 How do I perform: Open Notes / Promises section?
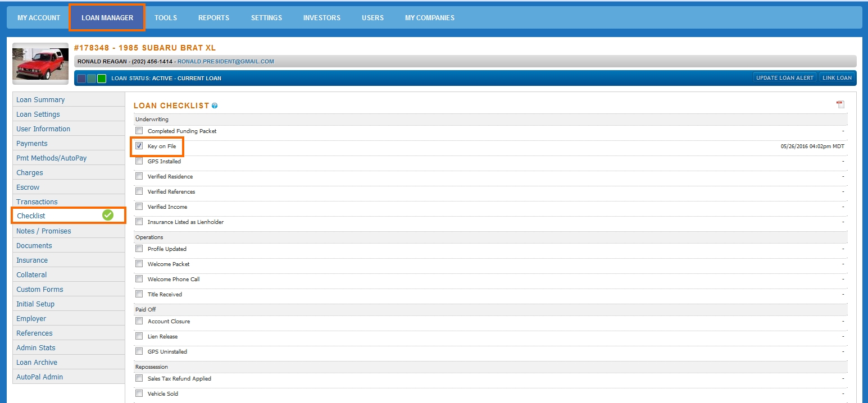tap(69, 231)
